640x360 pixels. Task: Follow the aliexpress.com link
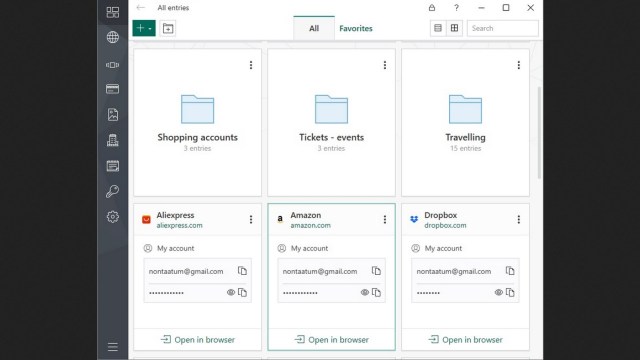pyautogui.click(x=180, y=225)
